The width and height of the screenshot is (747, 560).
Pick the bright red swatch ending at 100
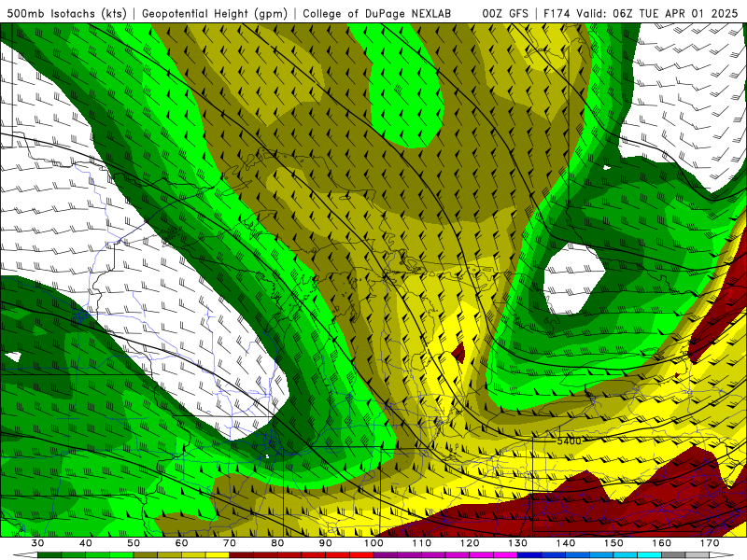361,555
